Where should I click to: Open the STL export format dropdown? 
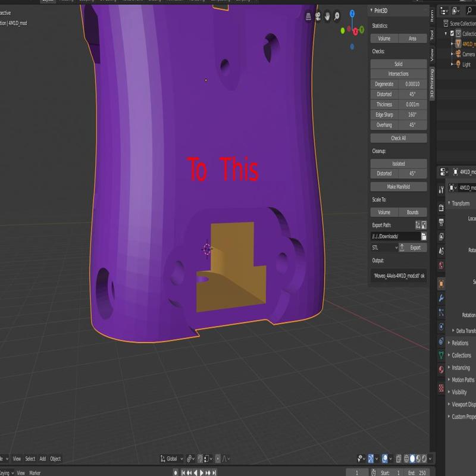pyautogui.click(x=384, y=248)
